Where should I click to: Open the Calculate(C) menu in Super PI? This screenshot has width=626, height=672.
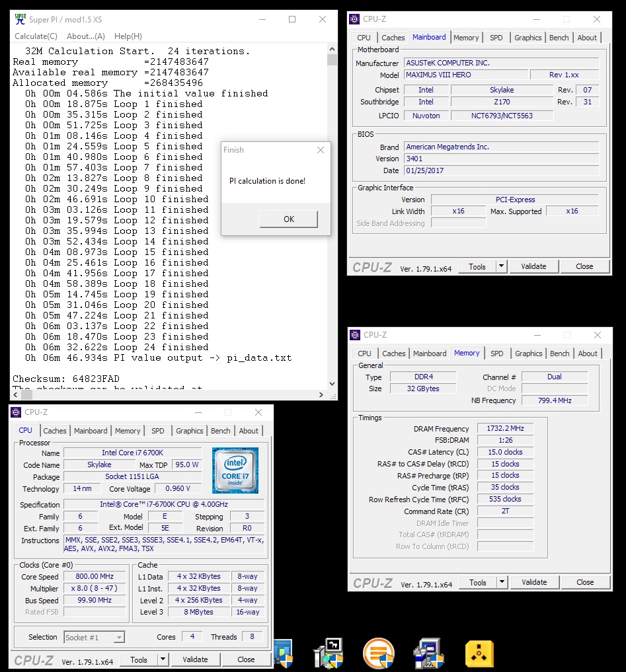coord(36,36)
